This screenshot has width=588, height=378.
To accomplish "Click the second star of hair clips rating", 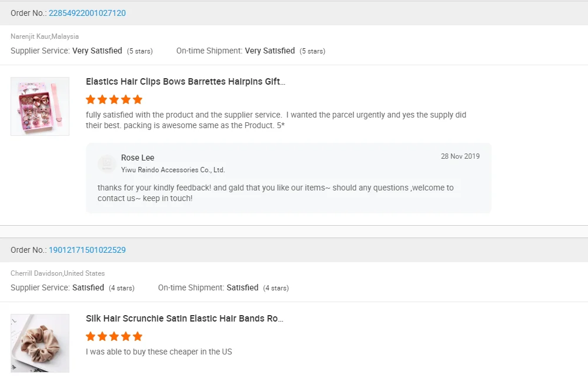I will (102, 99).
